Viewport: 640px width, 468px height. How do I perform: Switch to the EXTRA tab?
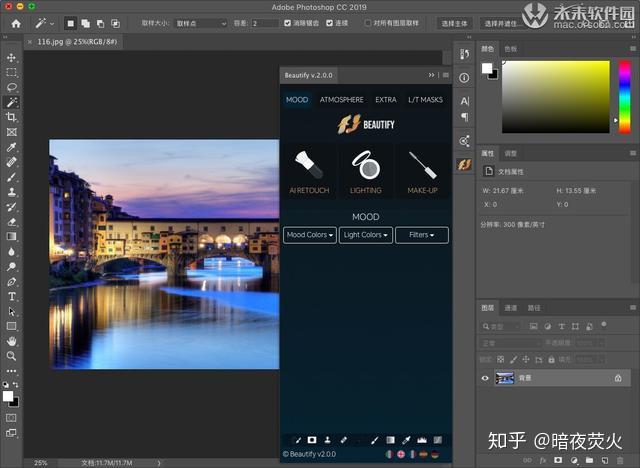click(x=386, y=100)
